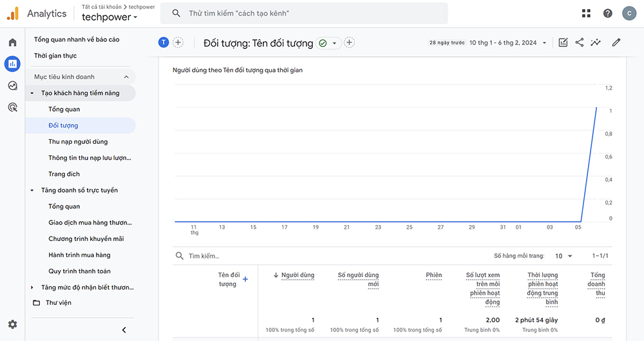Screen dimensions: 644x341
Task: Open the date range dropdown
Action: 508,43
